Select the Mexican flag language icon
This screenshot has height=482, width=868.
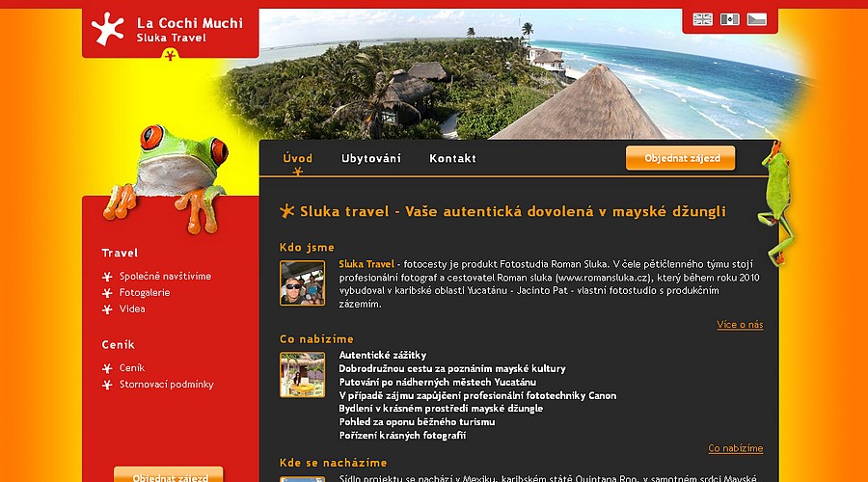click(730, 19)
